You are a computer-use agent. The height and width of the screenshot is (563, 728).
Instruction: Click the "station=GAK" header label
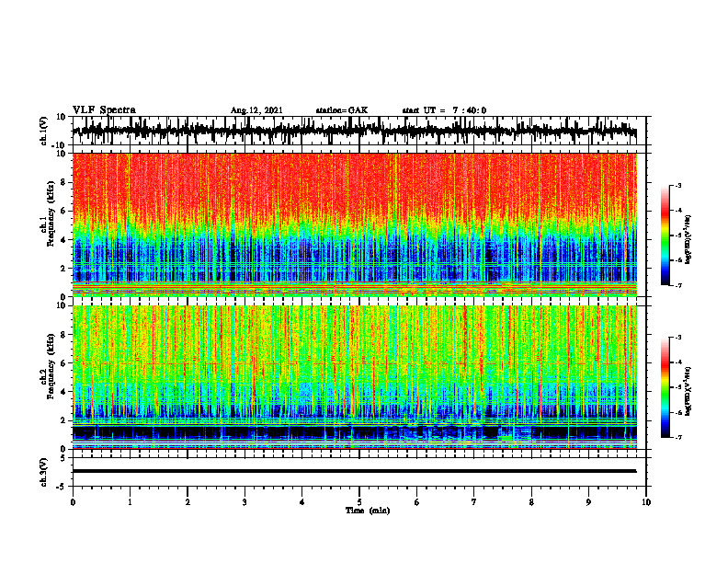(342, 110)
